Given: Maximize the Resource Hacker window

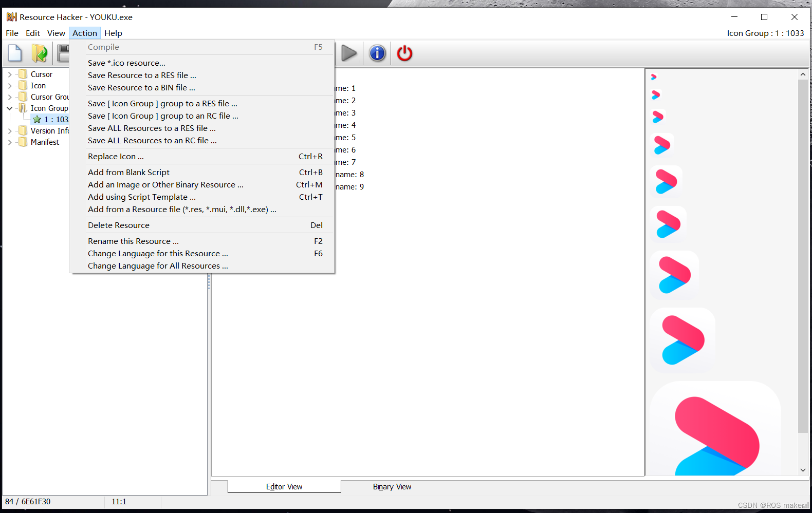Looking at the screenshot, I should click(764, 17).
